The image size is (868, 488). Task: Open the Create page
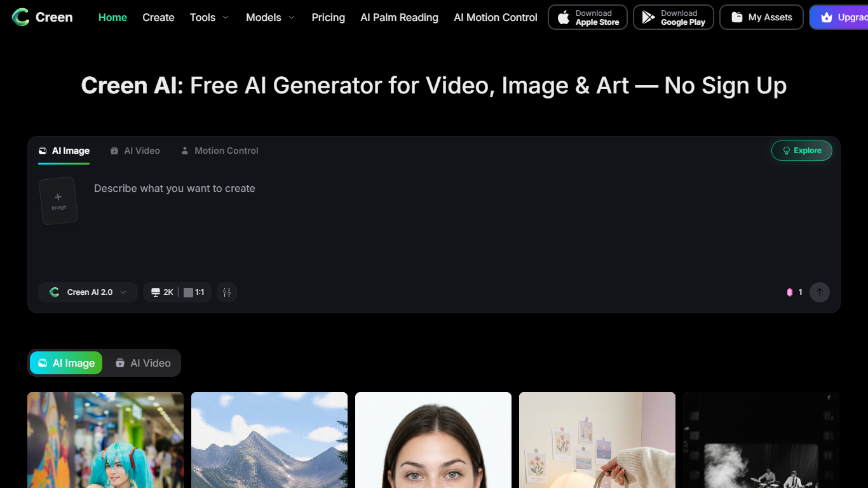(158, 17)
